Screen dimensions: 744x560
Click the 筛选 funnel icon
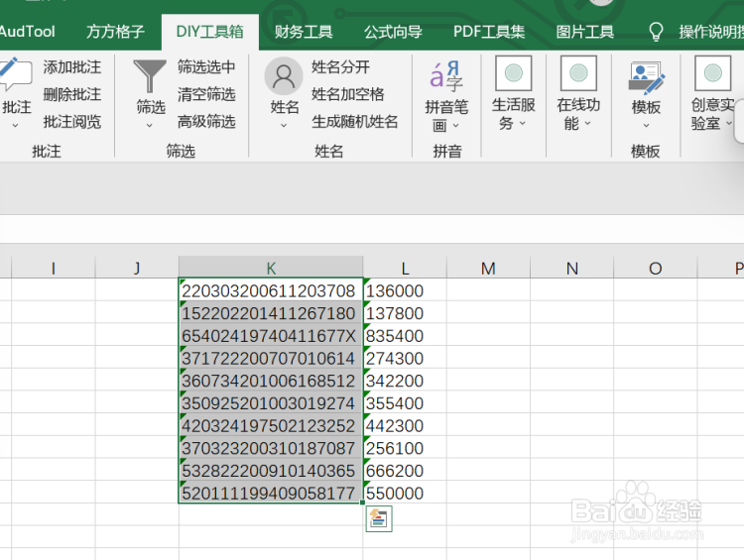click(150, 76)
